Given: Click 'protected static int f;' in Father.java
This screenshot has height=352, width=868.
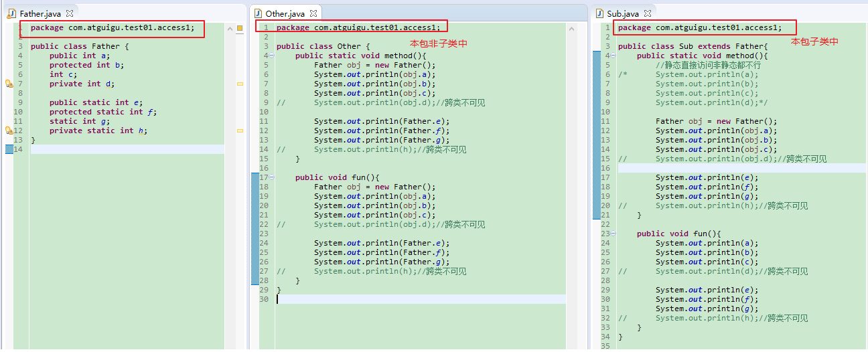Looking at the screenshot, I should [x=103, y=112].
